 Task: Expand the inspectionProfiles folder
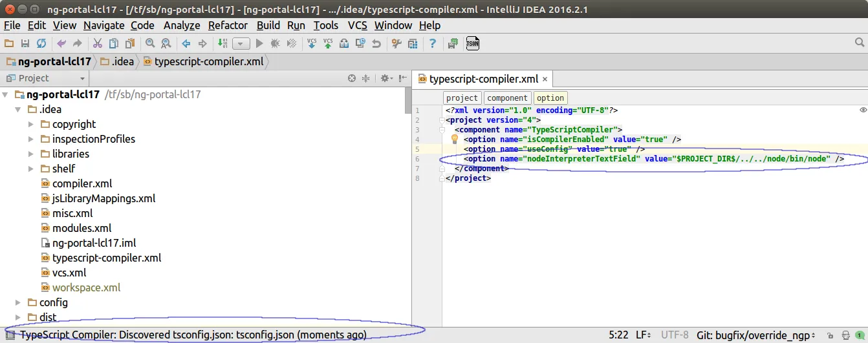click(31, 139)
